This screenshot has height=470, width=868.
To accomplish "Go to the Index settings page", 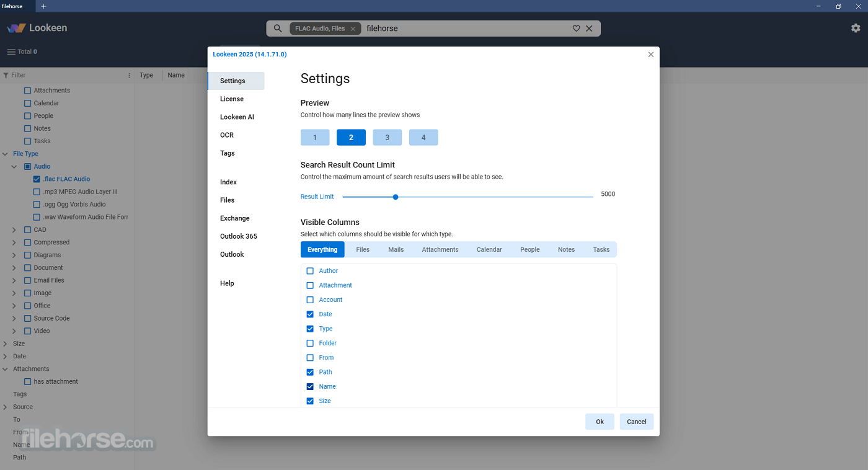I will coord(228,182).
